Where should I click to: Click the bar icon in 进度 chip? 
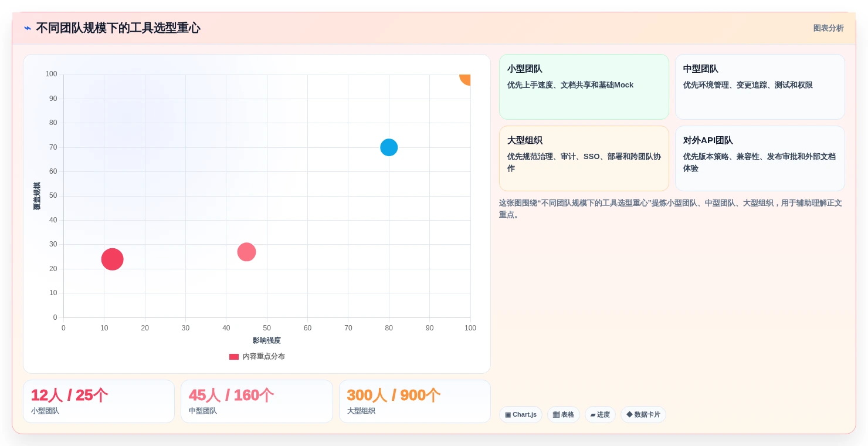pyautogui.click(x=593, y=414)
